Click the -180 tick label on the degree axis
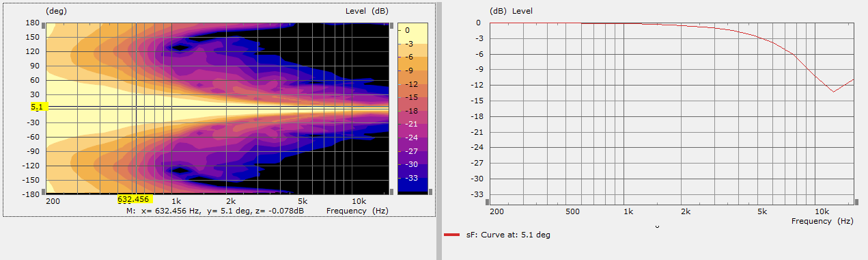Image resolution: width=868 pixels, height=260 pixels. pyautogui.click(x=31, y=194)
